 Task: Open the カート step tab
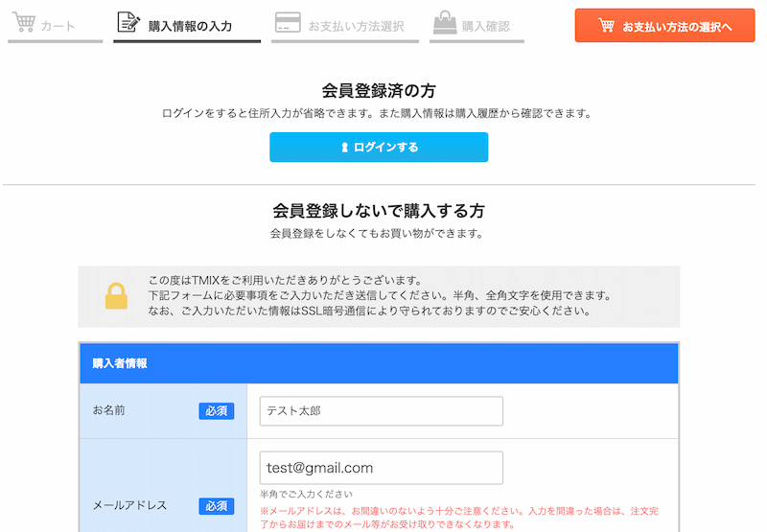56,26
